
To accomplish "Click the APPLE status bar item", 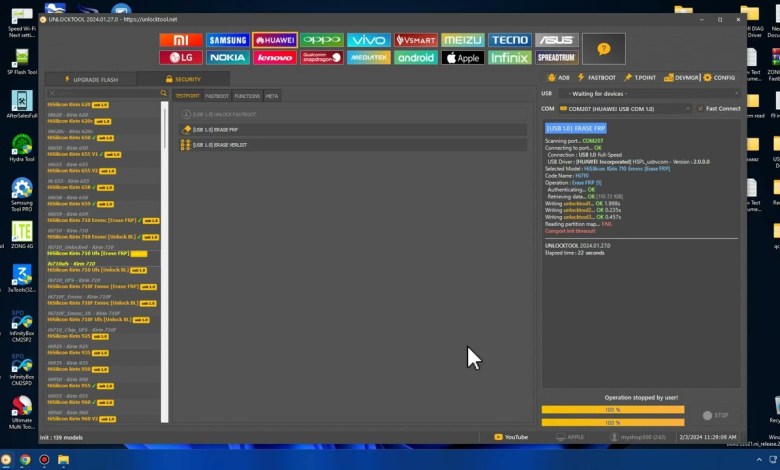I will point(570,437).
